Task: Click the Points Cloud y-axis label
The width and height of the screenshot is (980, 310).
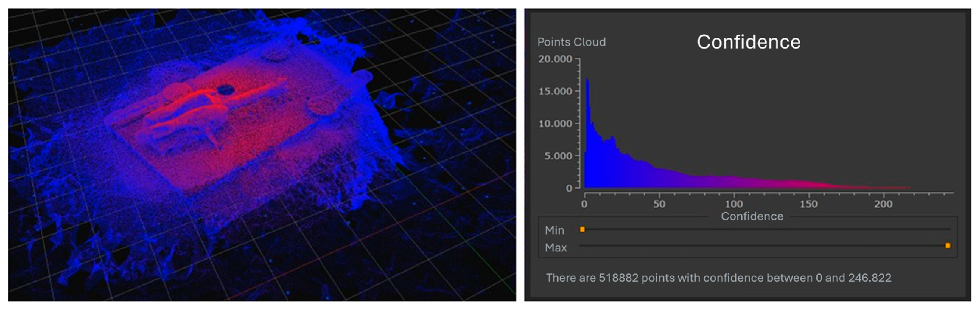Action: 571,42
